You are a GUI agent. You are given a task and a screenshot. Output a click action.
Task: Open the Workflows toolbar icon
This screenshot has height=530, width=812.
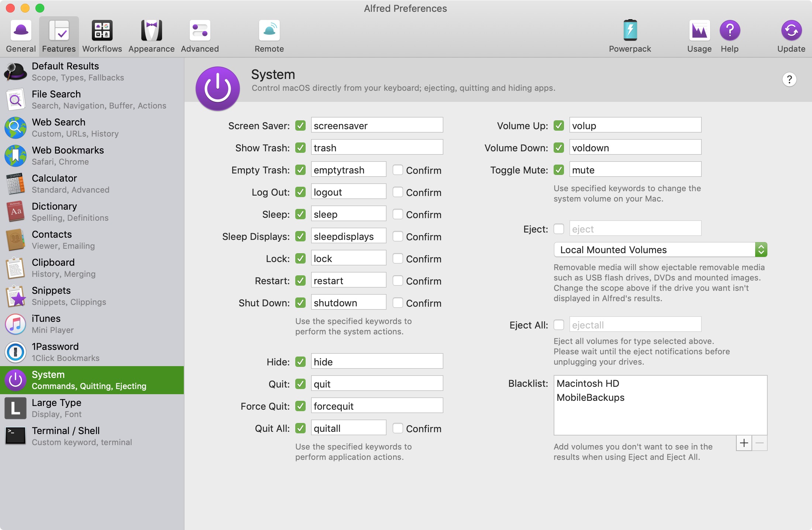coord(102,36)
